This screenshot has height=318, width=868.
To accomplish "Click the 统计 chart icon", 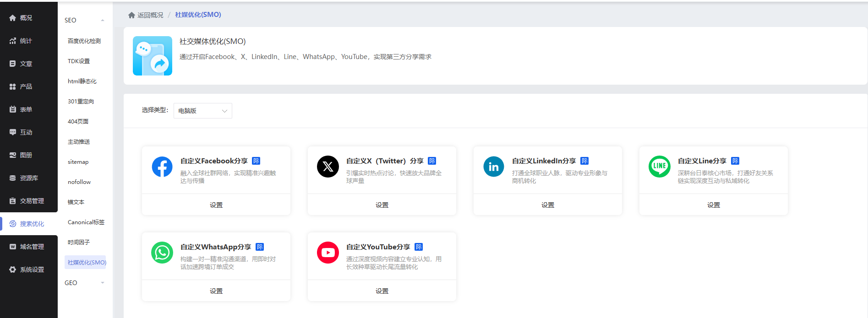I will [x=13, y=41].
